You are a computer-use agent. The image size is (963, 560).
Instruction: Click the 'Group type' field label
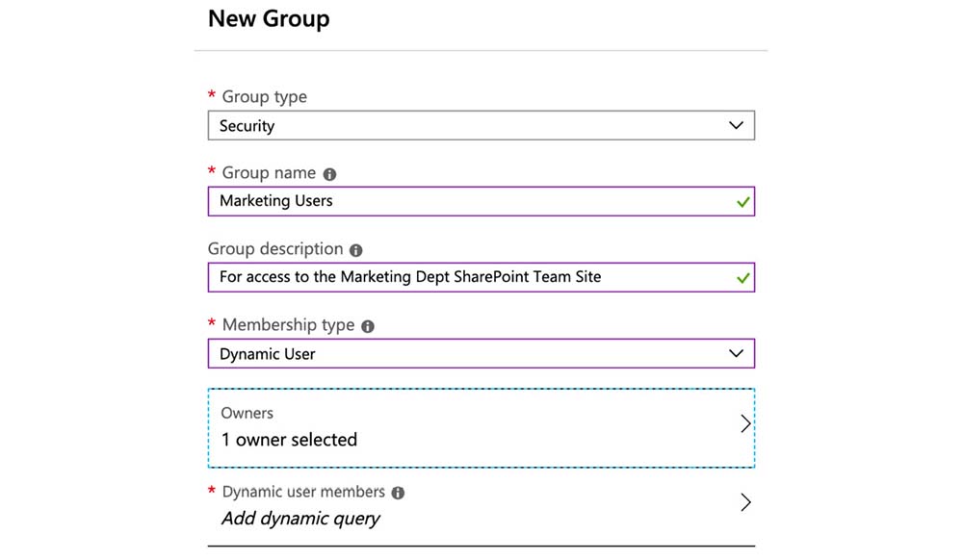[264, 97]
